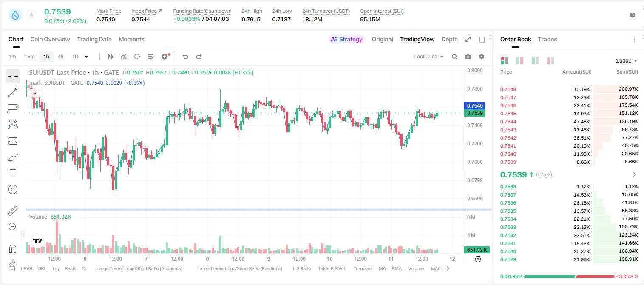Click the buy/sell ratio bar

coord(570,276)
